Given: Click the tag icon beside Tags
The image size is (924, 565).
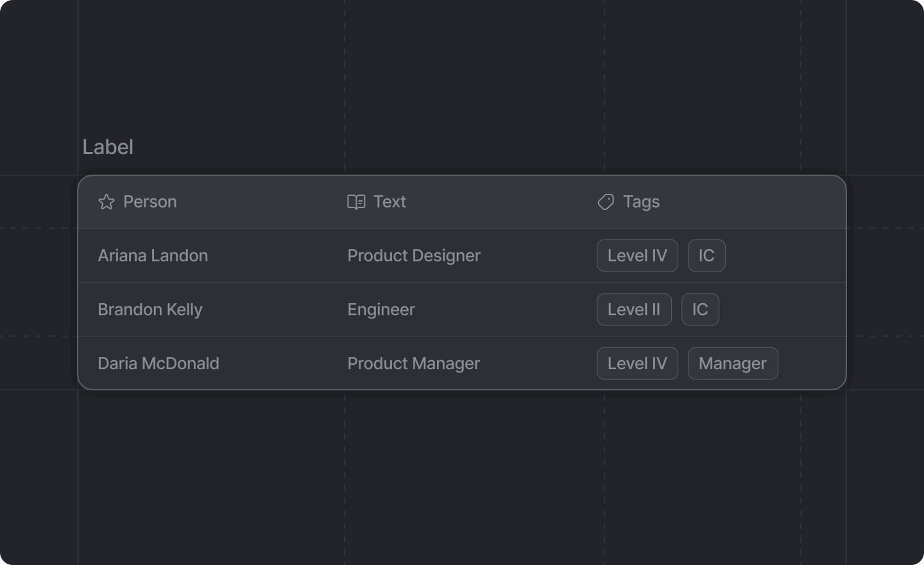Looking at the screenshot, I should (x=606, y=202).
